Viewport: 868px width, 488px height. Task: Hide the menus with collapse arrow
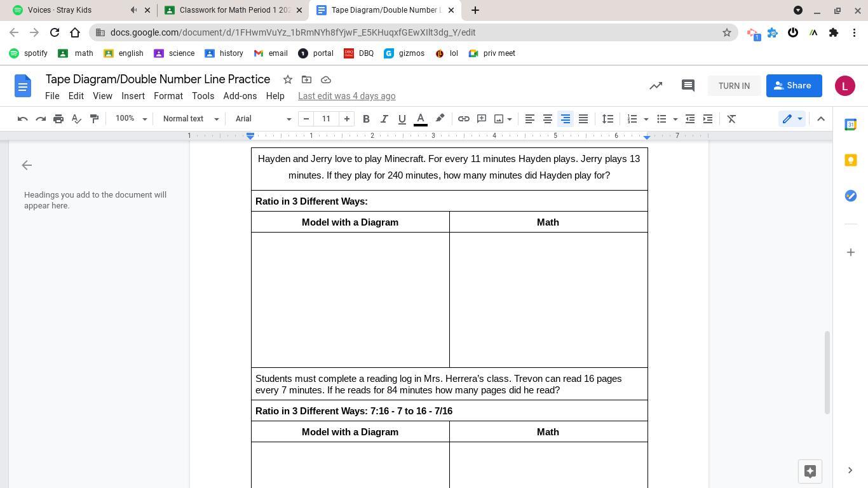[821, 119]
